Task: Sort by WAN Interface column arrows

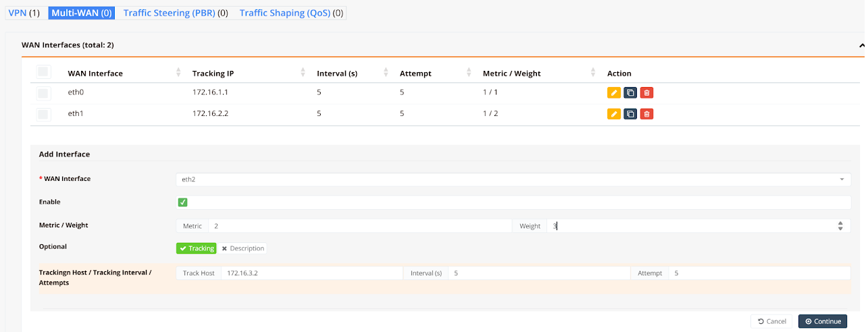Action: pyautogui.click(x=178, y=73)
